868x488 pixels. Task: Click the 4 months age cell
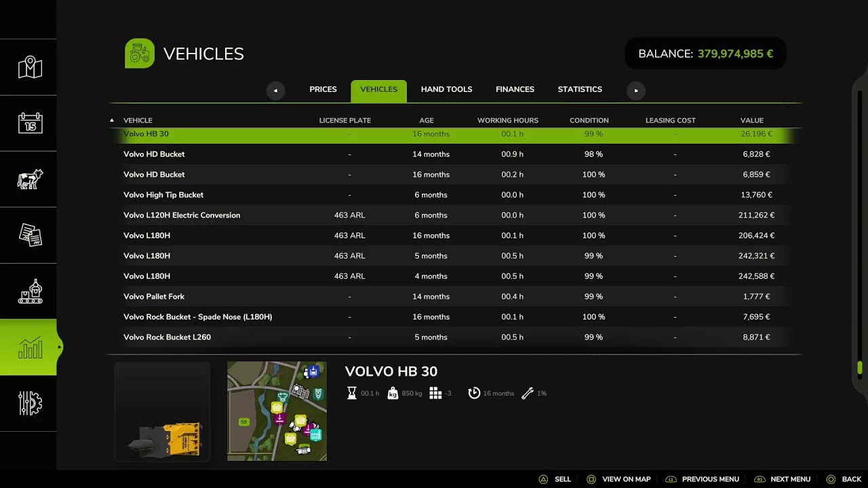[431, 277]
